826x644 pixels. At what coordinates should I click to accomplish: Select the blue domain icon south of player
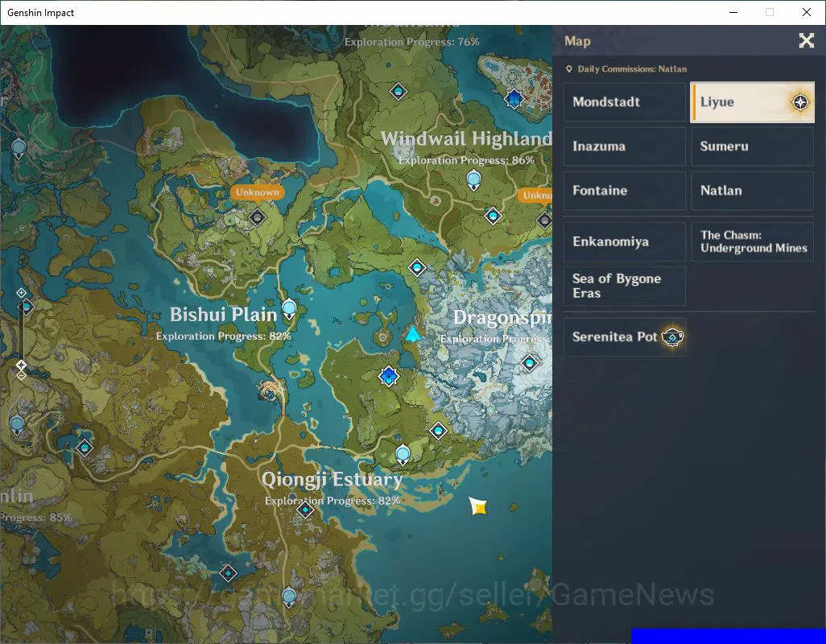coord(389,376)
